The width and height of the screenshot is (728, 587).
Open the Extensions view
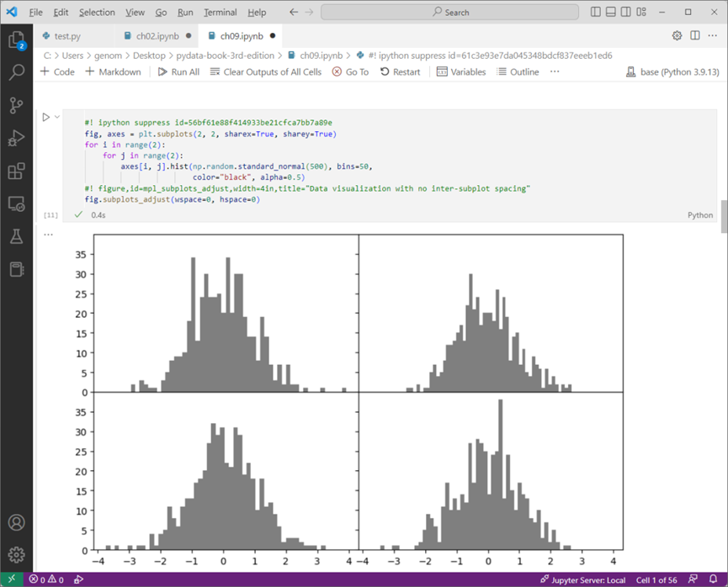(17, 171)
